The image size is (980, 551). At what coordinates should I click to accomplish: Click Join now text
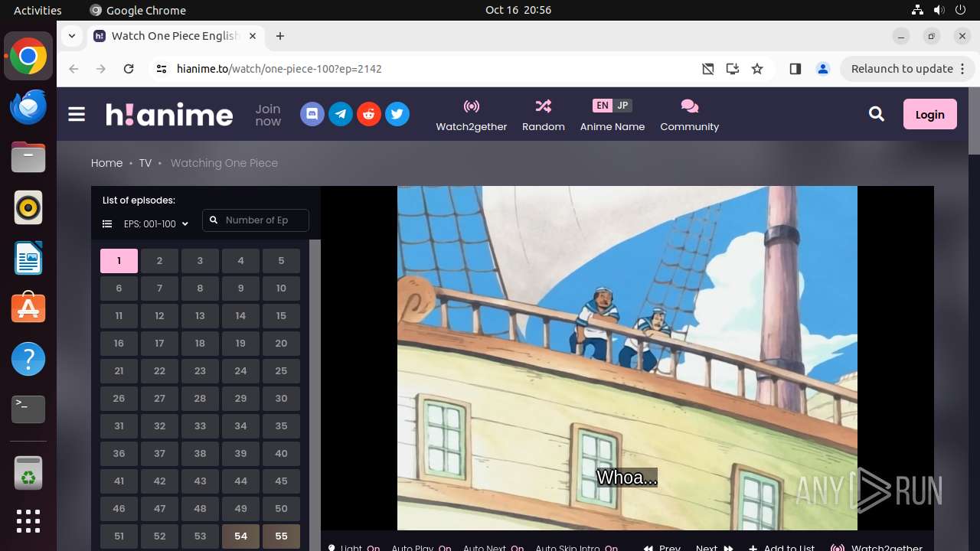[x=268, y=115]
